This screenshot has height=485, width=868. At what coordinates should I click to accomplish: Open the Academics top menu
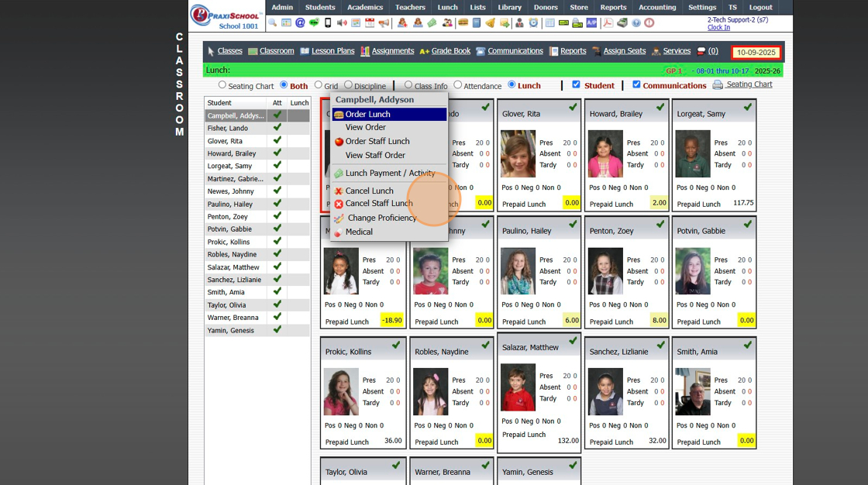(365, 7)
